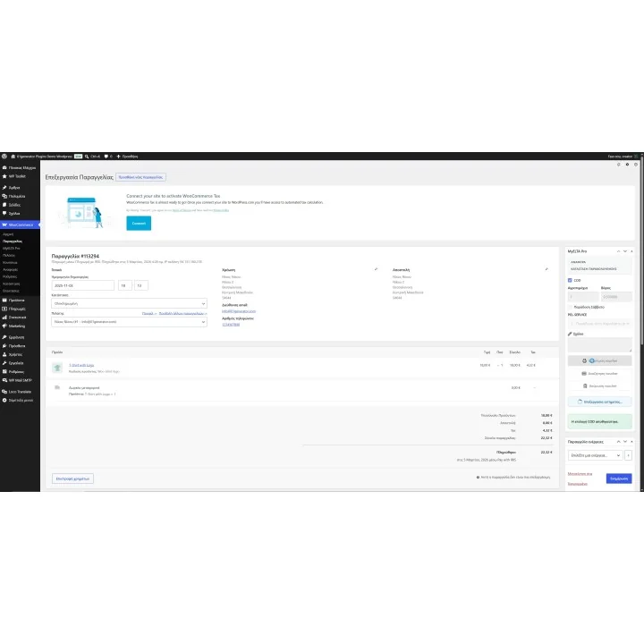Open the Πελάτης customer dropdown
This screenshot has height=644, width=644.
tap(129, 322)
